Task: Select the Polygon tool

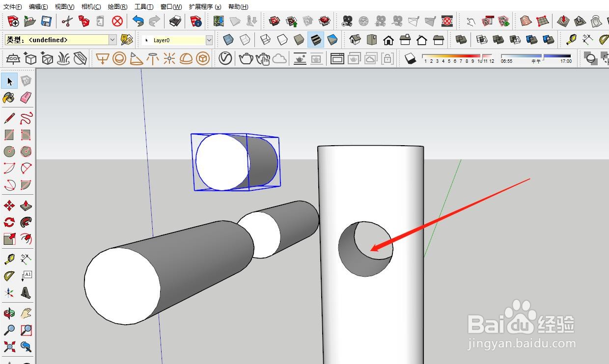Action: (x=26, y=152)
